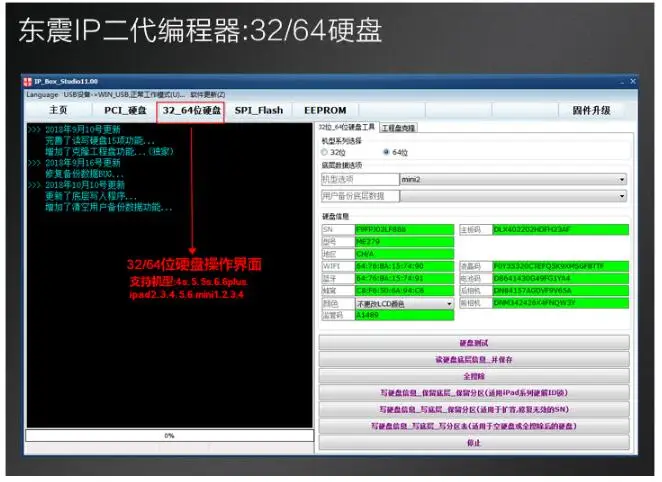662x482 pixels.
Task: Click the 监管码 field showing A1489
Action: [404, 315]
